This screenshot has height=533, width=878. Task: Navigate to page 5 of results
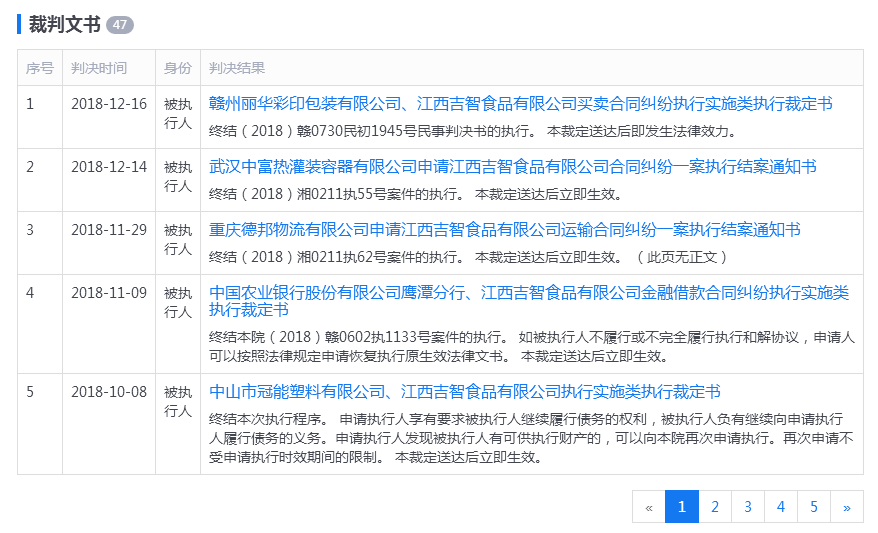pyautogui.click(x=814, y=507)
